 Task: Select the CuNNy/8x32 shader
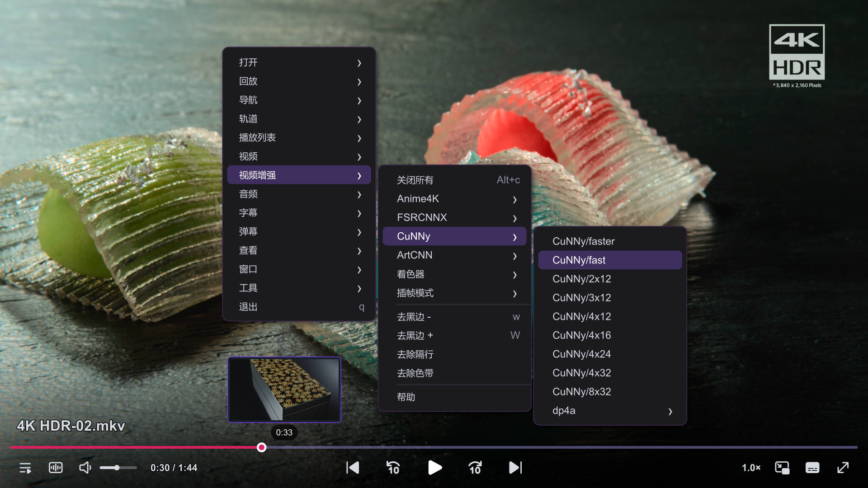click(x=610, y=392)
